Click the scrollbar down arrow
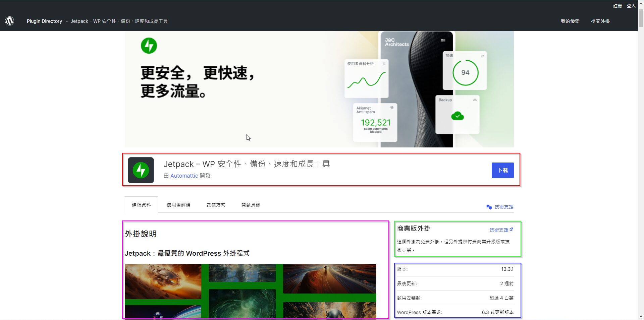644x320 pixels. [x=641, y=317]
